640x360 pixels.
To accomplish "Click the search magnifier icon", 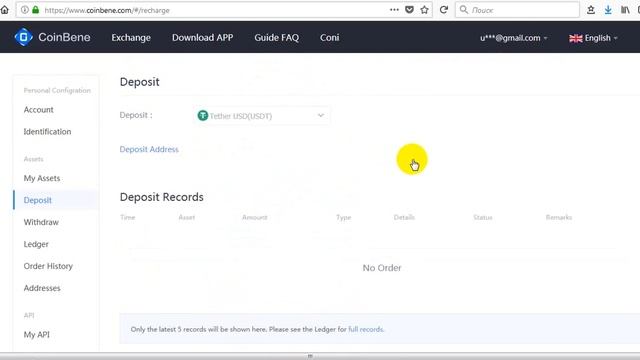I will (464, 9).
